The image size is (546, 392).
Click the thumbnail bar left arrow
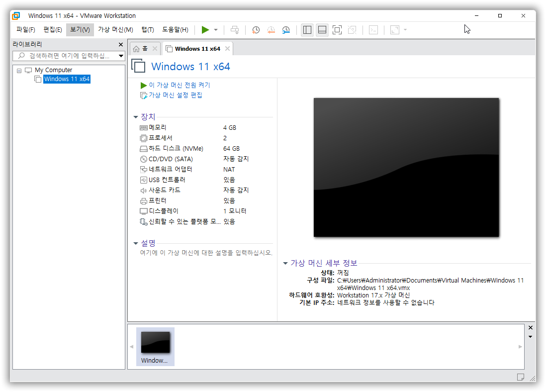tap(132, 347)
